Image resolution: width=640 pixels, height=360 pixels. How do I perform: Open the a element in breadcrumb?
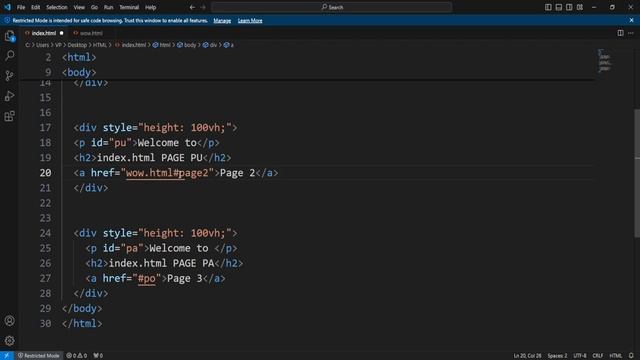[229, 45]
